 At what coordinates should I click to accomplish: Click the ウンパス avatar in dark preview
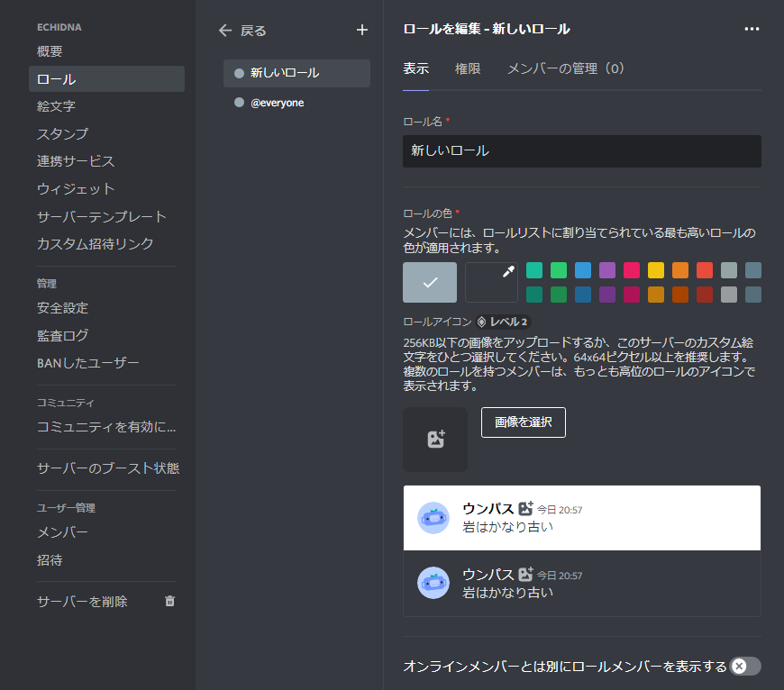click(433, 583)
